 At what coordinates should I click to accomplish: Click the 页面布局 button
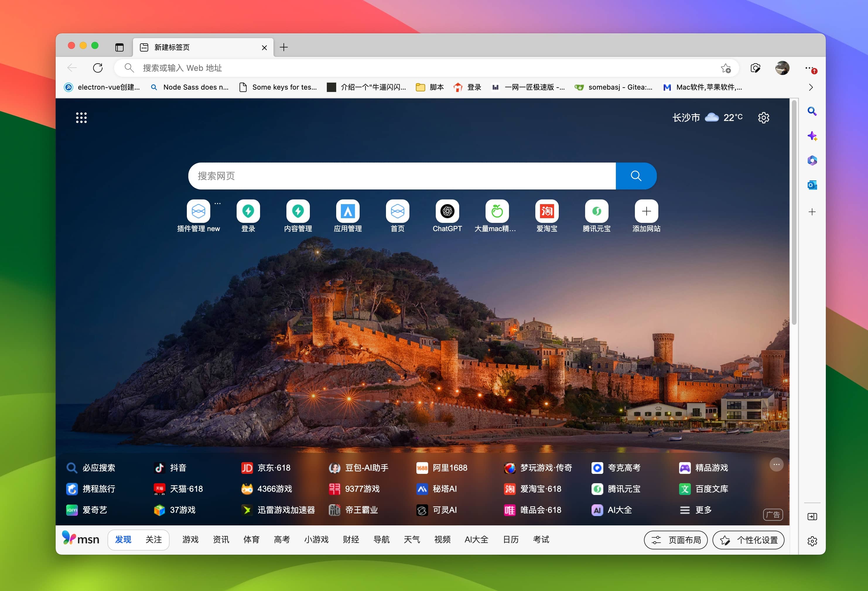675,540
